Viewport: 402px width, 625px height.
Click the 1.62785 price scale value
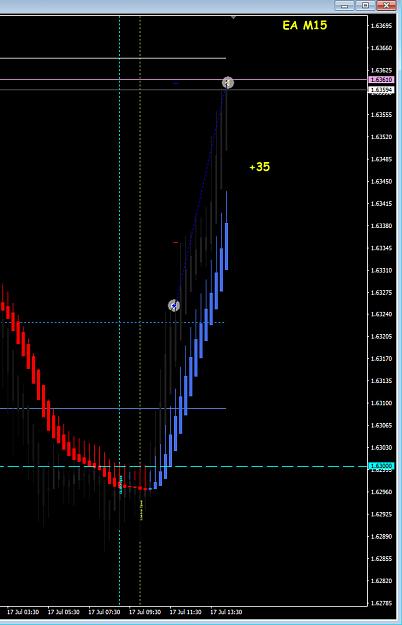pos(381,603)
